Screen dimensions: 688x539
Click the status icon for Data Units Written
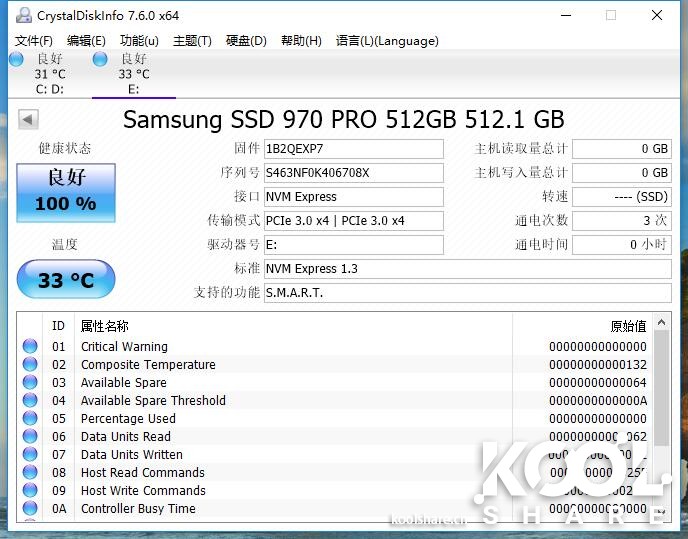30,454
